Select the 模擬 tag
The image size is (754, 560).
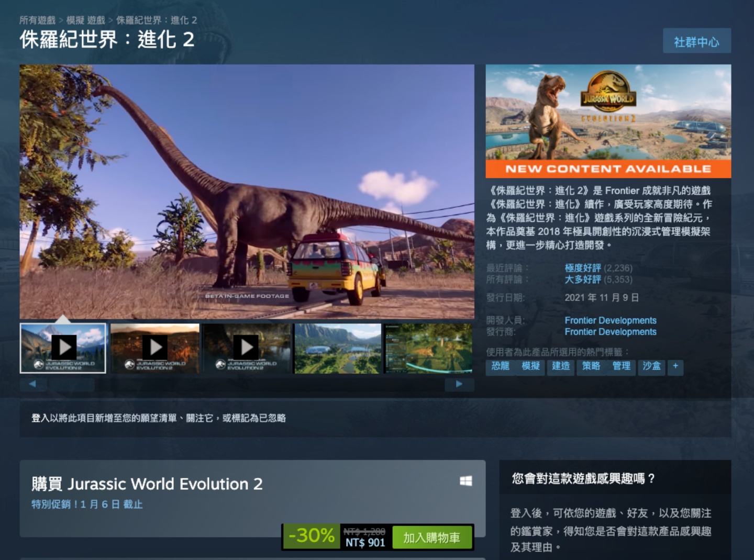(530, 366)
